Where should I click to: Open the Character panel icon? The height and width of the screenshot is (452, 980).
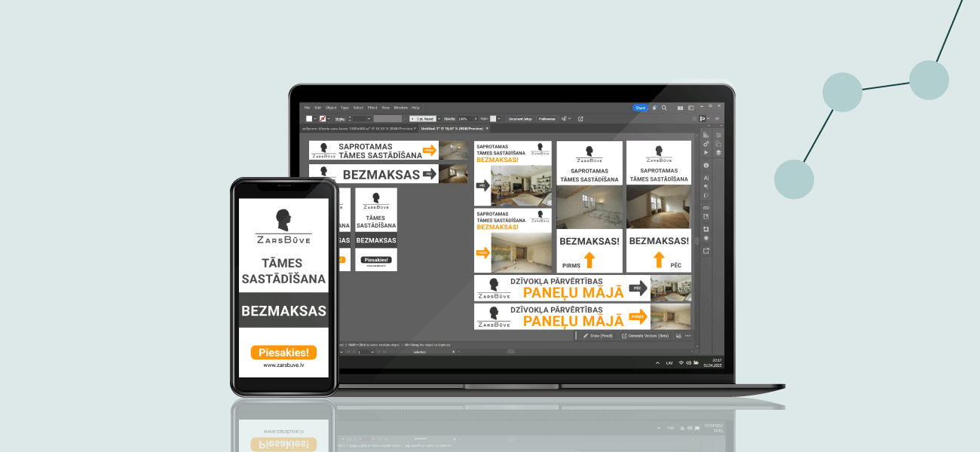(x=706, y=177)
